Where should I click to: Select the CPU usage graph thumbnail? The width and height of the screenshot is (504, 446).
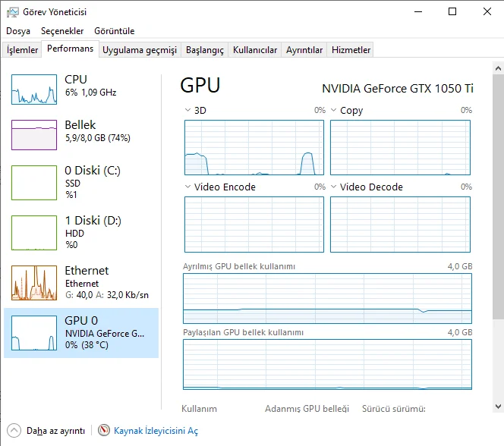click(34, 90)
